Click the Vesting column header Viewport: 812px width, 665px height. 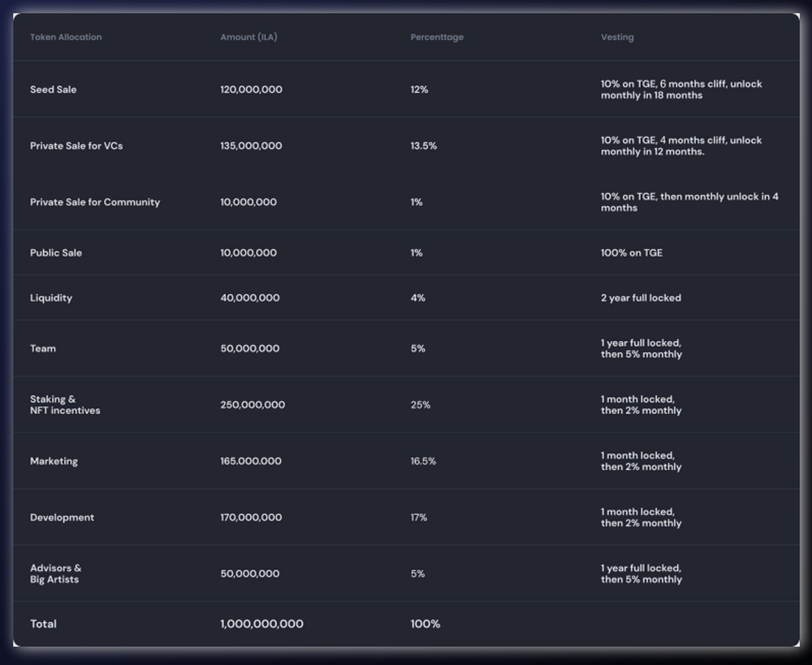click(617, 37)
